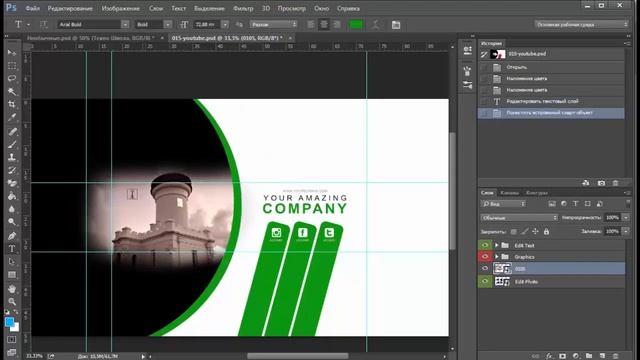This screenshot has width=640, height=360.
Task: Select the History Brush tool
Action: [12, 170]
